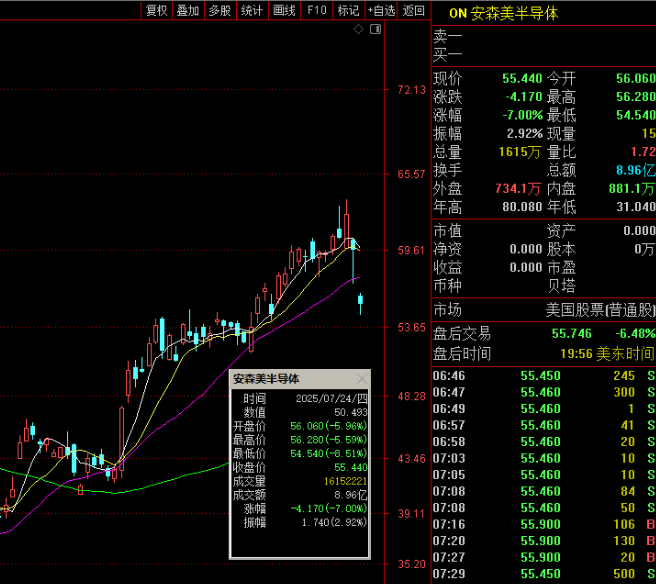Select the 年高 80.080 value
Screen dimensions: 656x584
tap(522, 207)
